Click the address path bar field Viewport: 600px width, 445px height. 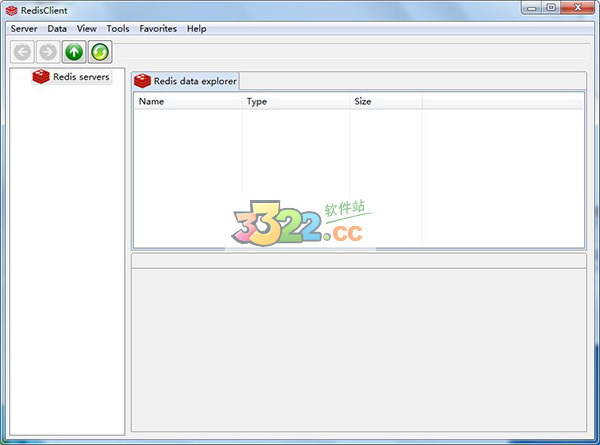coord(352,51)
